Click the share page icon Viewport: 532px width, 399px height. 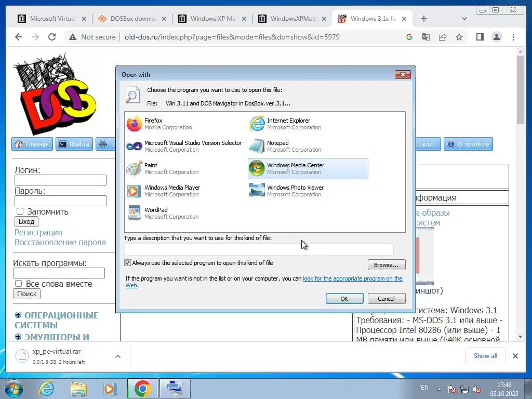pyautogui.click(x=443, y=37)
